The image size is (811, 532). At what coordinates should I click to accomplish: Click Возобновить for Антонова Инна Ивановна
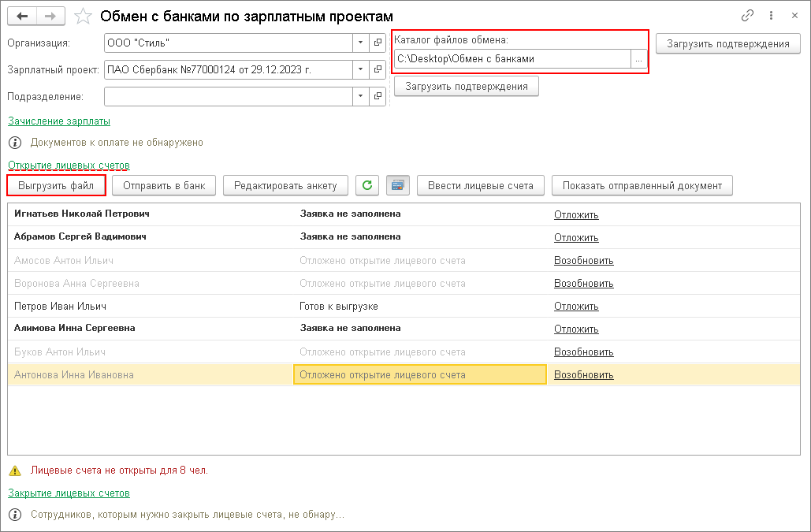point(583,375)
